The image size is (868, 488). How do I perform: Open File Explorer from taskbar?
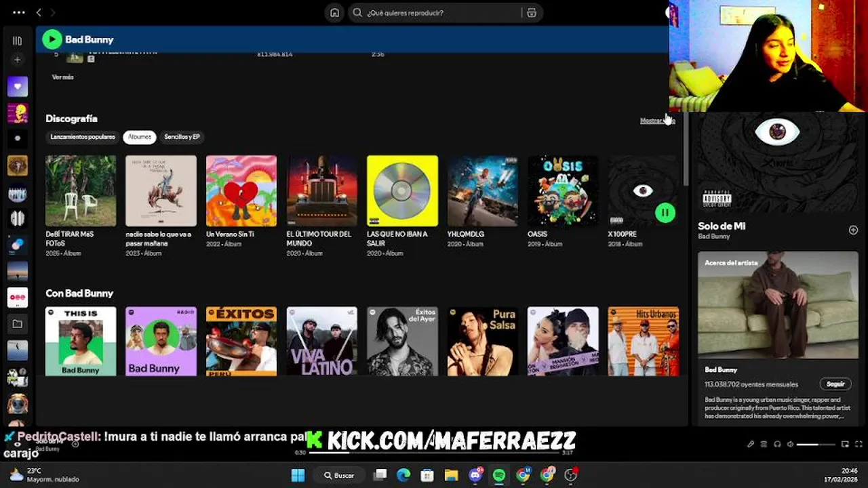tap(451, 475)
